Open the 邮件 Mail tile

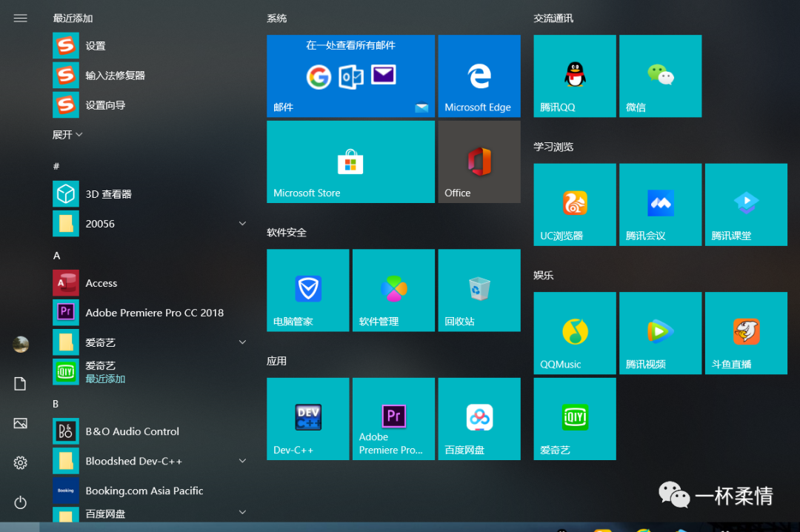(350, 76)
